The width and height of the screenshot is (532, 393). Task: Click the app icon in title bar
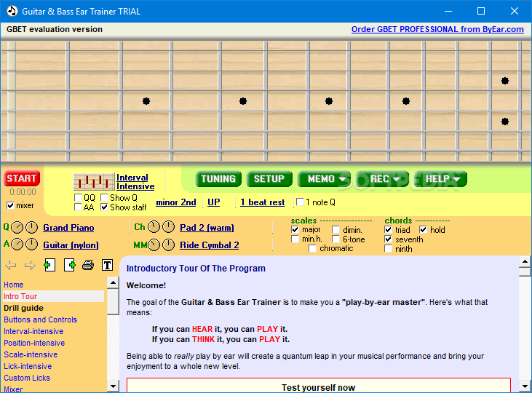pos(12,11)
